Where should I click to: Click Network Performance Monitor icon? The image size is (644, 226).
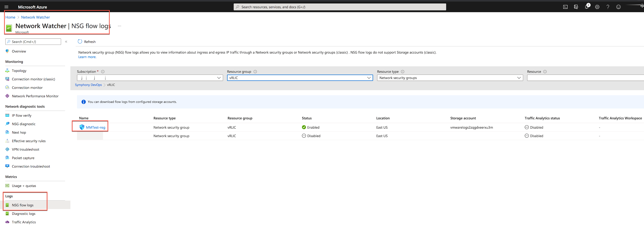pos(7,96)
